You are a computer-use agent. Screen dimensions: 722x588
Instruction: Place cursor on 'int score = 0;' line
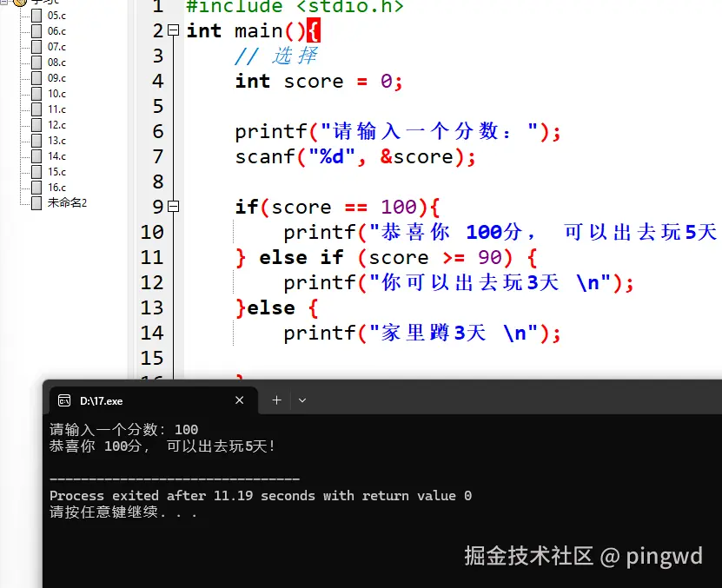[319, 82]
